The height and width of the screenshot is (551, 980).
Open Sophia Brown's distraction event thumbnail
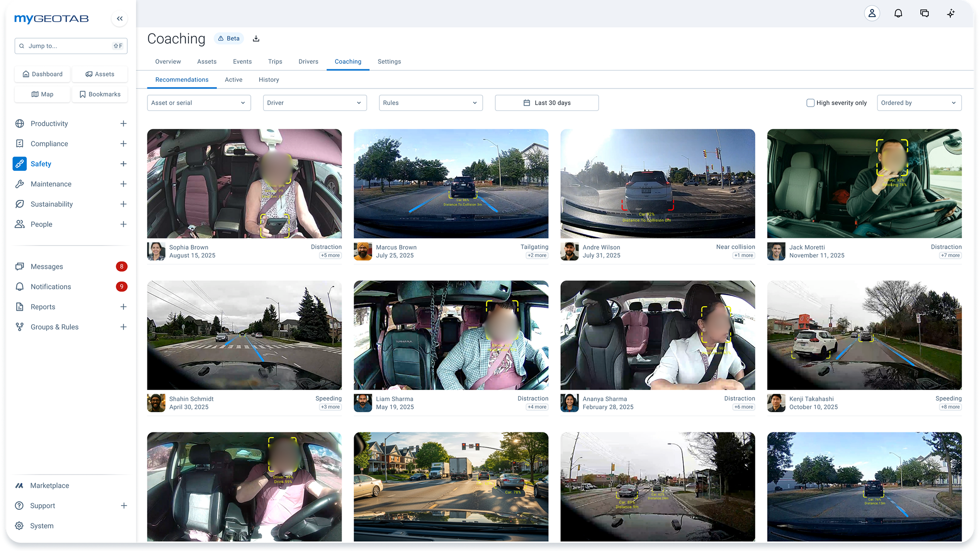point(245,184)
